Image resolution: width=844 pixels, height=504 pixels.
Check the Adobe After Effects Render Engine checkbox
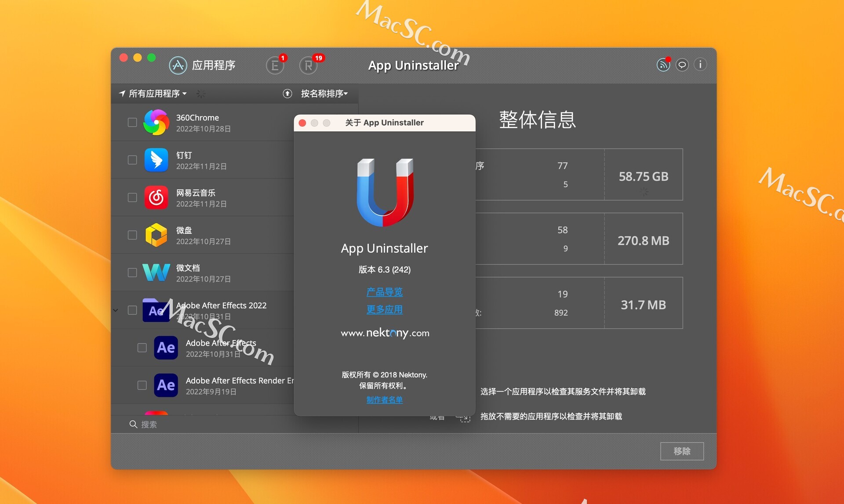coord(142,385)
